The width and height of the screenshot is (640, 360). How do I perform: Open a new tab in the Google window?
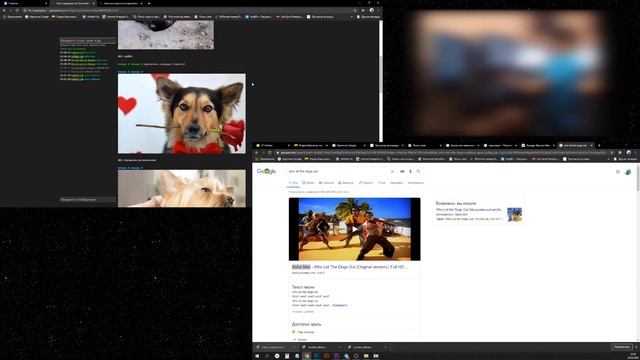pos(599,145)
